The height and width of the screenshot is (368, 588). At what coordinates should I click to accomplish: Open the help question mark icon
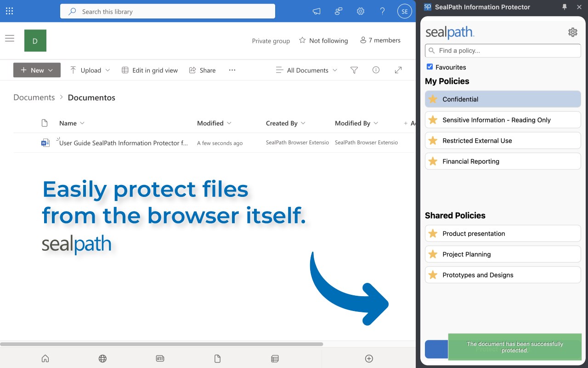382,11
